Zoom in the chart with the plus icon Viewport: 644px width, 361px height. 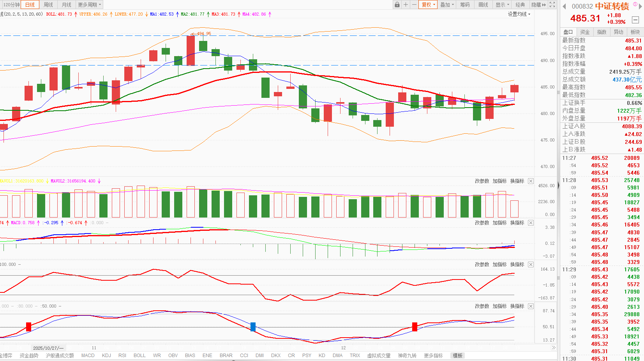click(406, 5)
